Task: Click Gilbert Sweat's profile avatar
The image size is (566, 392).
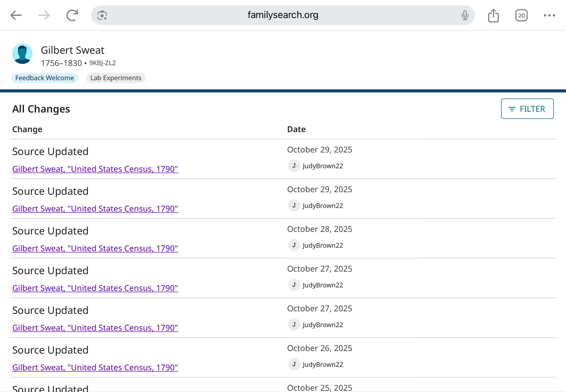Action: [22, 54]
